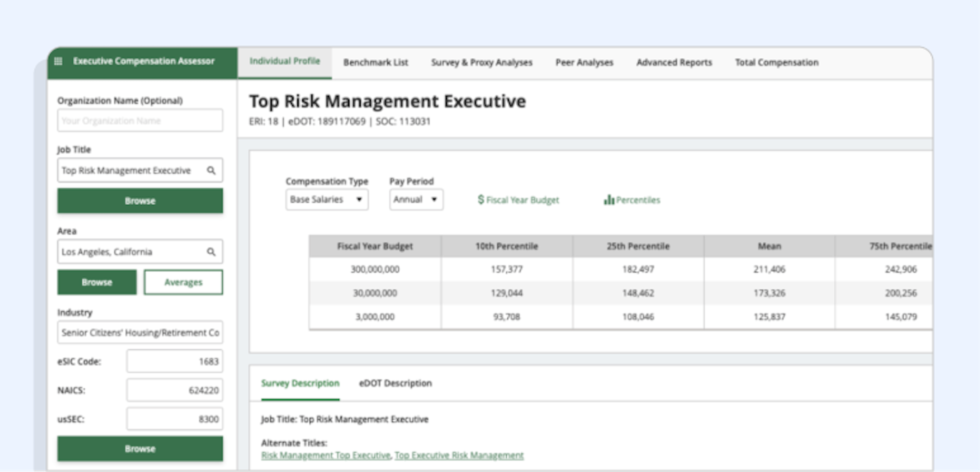Open the Advanced Reports tab
The width and height of the screenshot is (980, 472).
coord(674,62)
